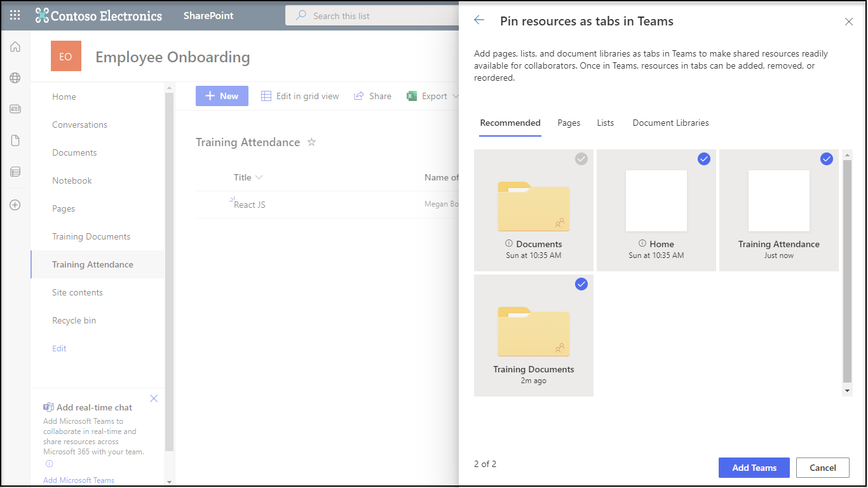Open My sites globe icon
This screenshot has width=868, height=488.
[x=15, y=78]
